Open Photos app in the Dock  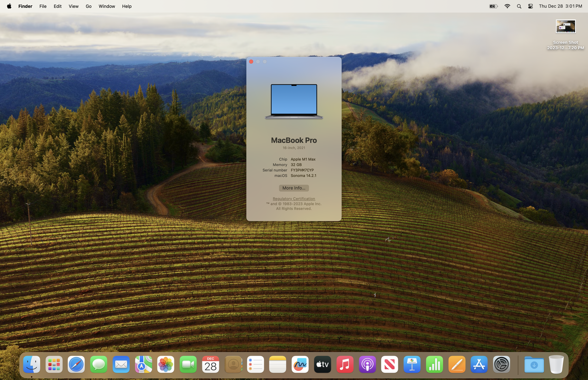[x=166, y=364]
